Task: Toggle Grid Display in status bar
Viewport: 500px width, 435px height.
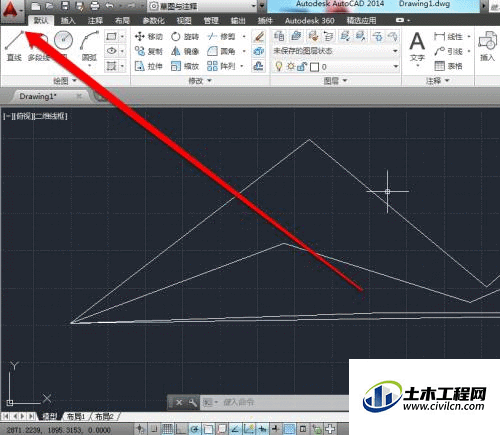Action: click(167, 429)
